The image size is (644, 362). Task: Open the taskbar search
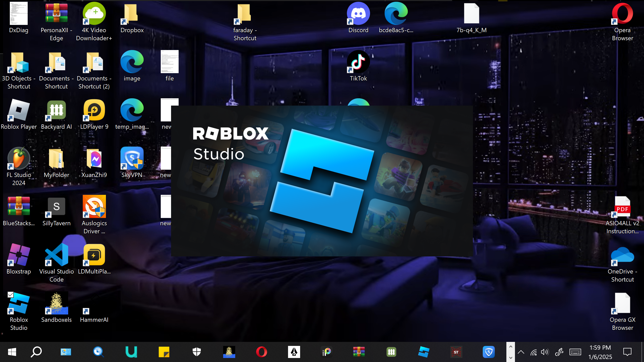click(36, 352)
